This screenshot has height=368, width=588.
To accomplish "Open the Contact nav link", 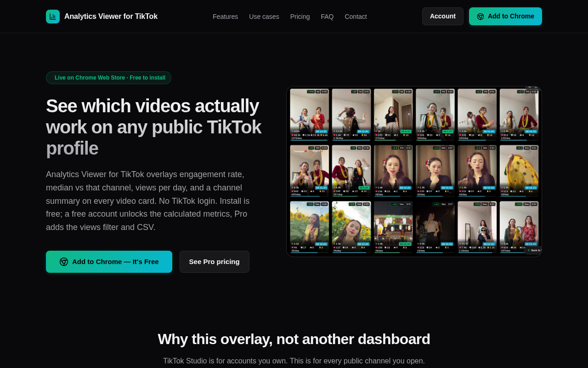I will [x=356, y=17].
